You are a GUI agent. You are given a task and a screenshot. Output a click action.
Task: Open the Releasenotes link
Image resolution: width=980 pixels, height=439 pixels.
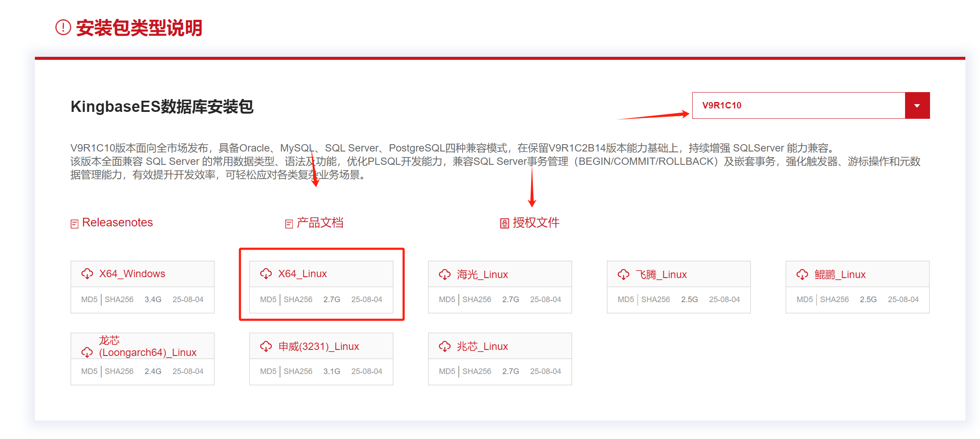pyautogui.click(x=117, y=223)
